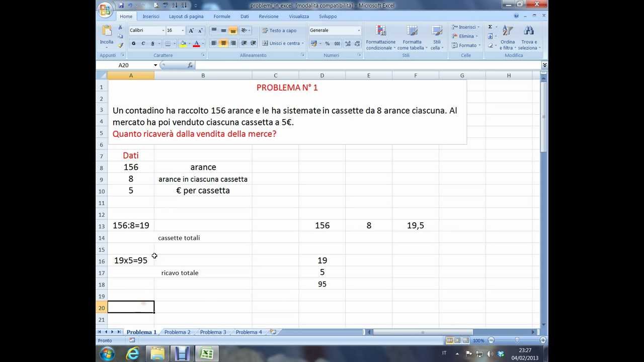The height and width of the screenshot is (362, 644).
Task: Switch to the Inserisci ribbon tab
Action: pos(151,16)
